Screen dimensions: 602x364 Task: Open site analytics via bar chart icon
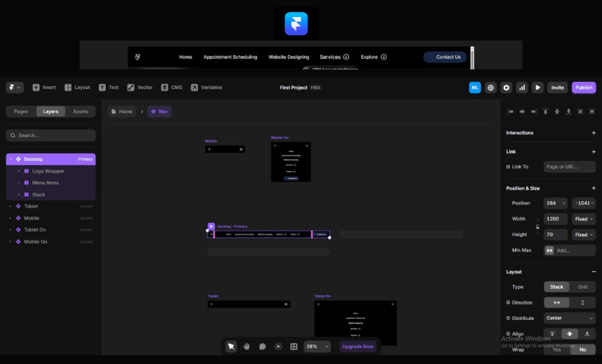[522, 87]
